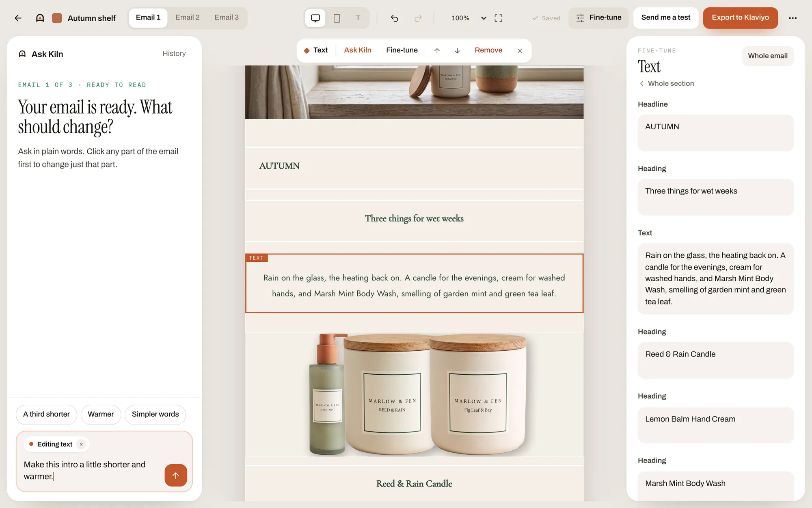Edit the 'Lemon Balm Hand Cream' heading field

click(x=715, y=425)
